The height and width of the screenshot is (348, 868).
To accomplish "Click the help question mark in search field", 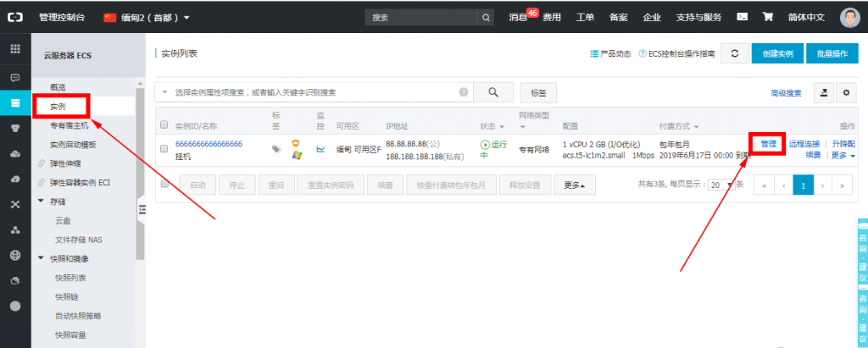I will tap(464, 92).
